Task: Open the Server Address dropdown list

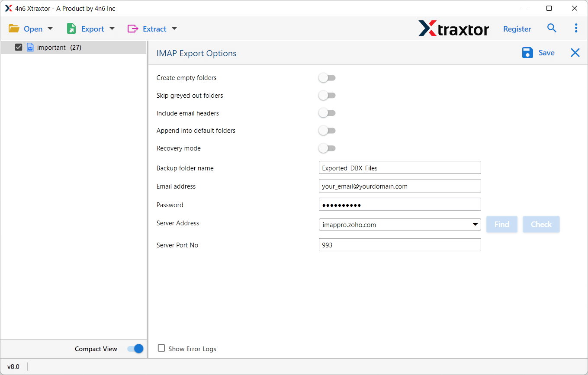Action: tap(476, 224)
